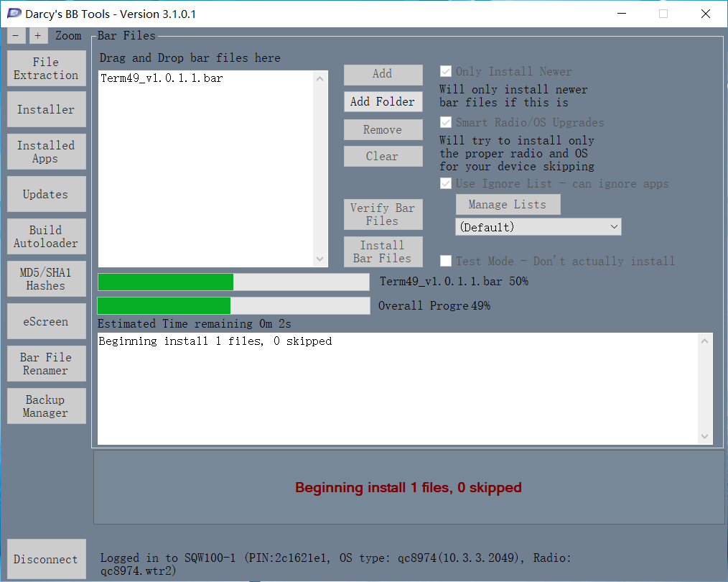Click the Add Folder button
This screenshot has height=582, width=728.
tap(383, 102)
